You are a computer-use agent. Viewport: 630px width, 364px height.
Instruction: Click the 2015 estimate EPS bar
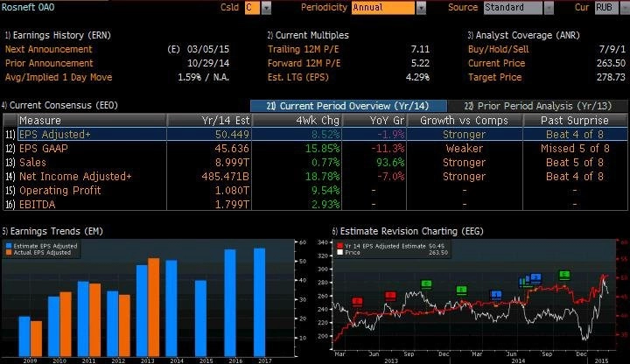tap(200, 318)
